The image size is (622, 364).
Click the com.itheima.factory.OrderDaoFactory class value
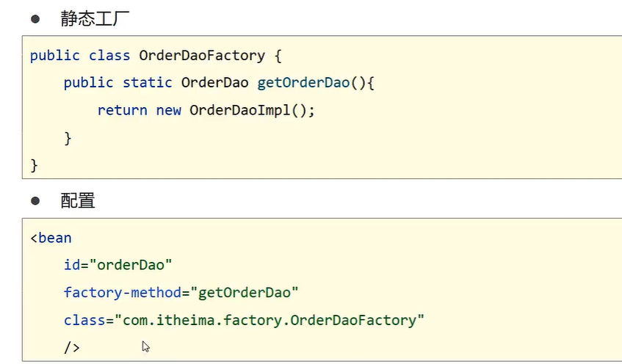pos(269,320)
